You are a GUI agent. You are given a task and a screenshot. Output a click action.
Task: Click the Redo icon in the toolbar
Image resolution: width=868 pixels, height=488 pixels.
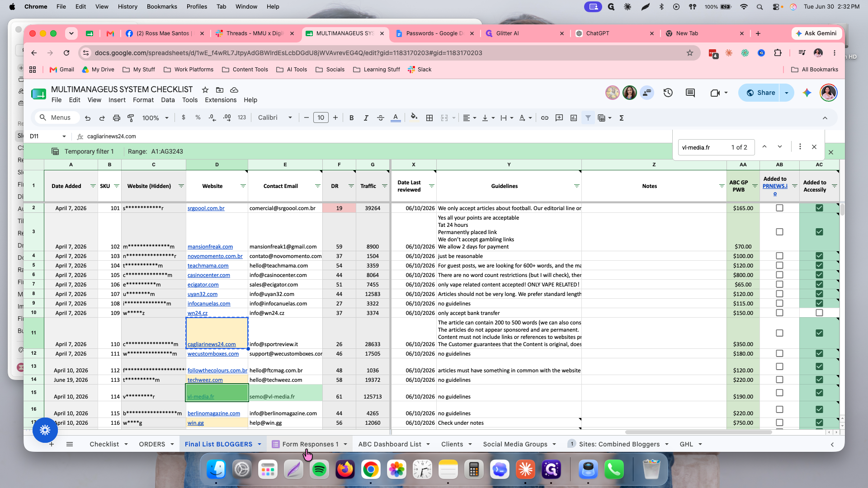click(x=102, y=118)
